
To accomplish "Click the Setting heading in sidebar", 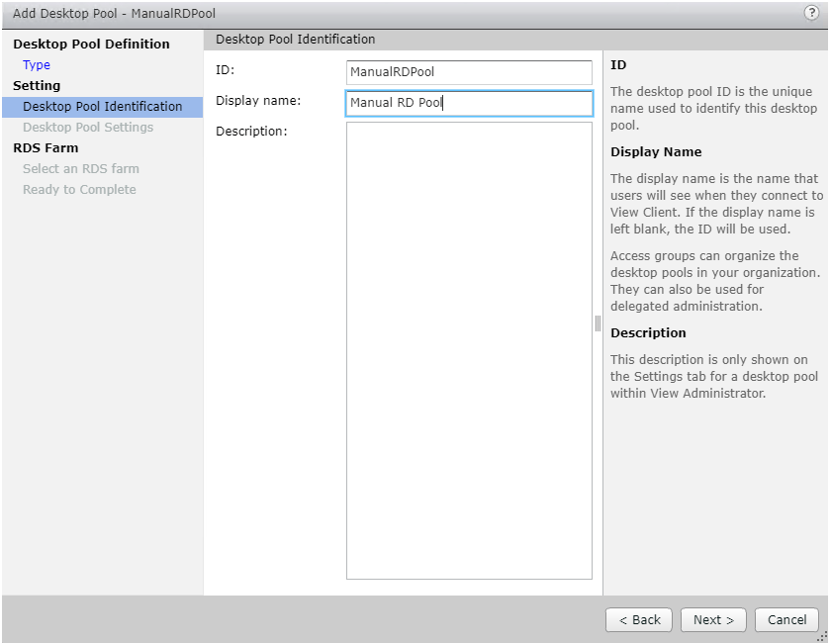I will pyautogui.click(x=37, y=86).
